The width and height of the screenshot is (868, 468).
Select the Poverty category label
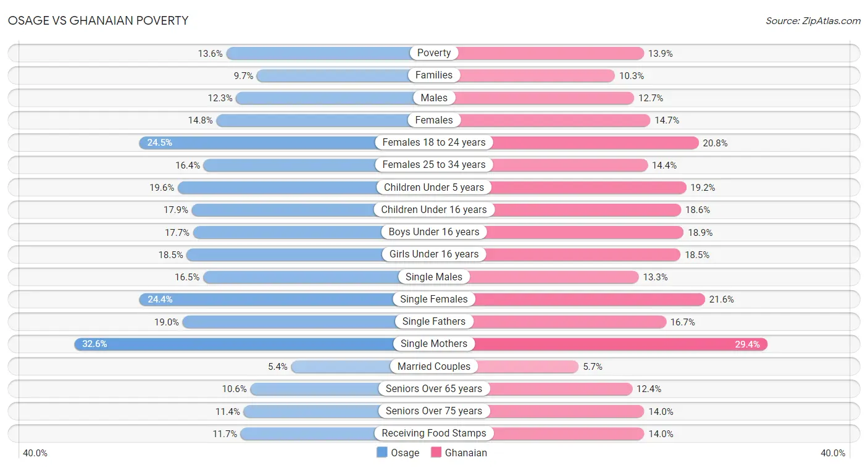click(434, 53)
